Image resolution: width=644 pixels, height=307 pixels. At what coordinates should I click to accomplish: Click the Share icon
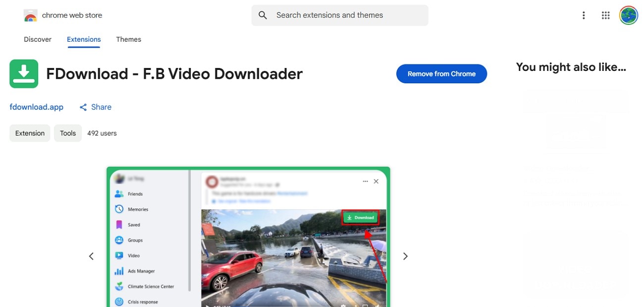pos(83,107)
